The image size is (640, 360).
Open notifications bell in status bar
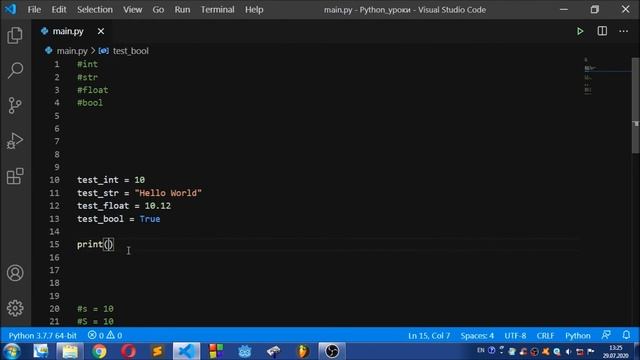point(626,336)
